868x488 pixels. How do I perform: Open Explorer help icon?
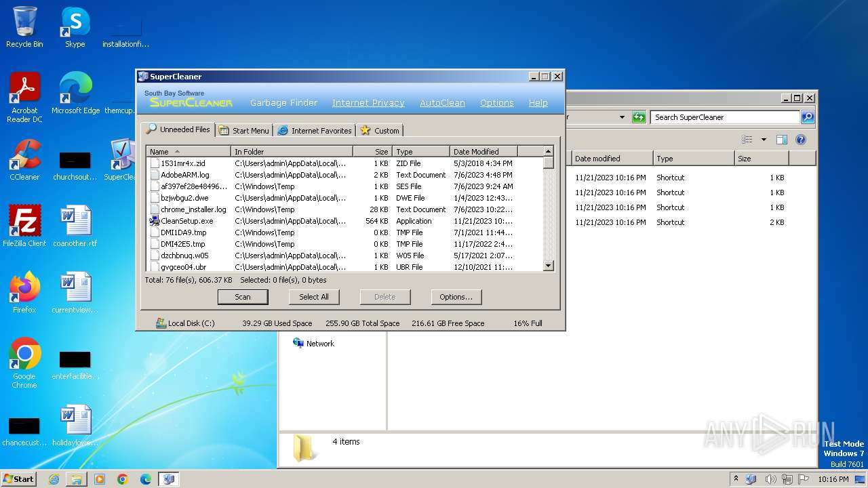801,140
